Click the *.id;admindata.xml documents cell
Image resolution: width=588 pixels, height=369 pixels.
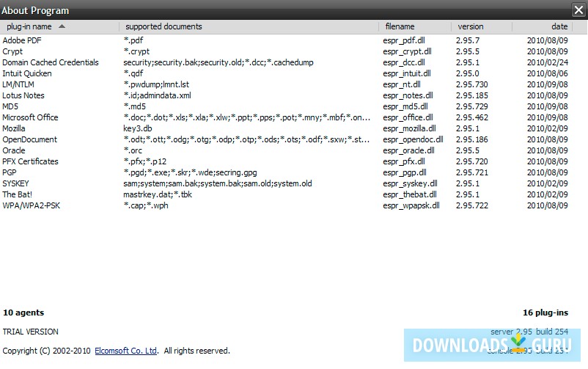point(157,95)
